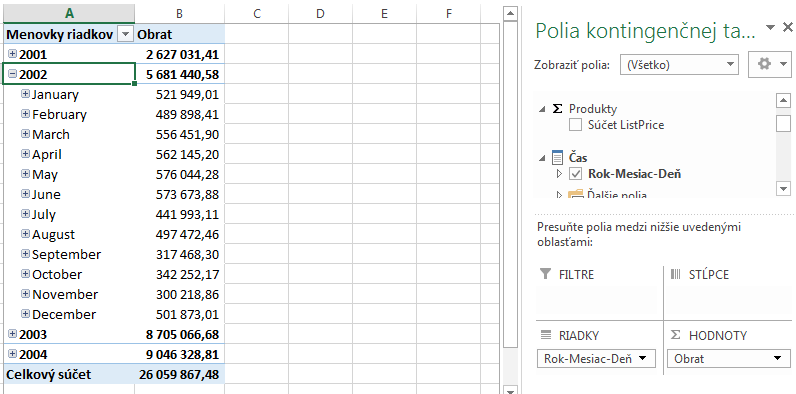Open the Rok-Mesiac-Deň dropdown in RIADKY
This screenshot has height=394, width=796.
click(x=596, y=358)
